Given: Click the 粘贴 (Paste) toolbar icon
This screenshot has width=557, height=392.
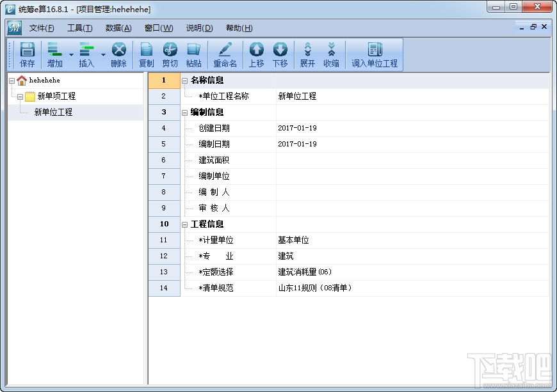Looking at the screenshot, I should tap(193, 50).
